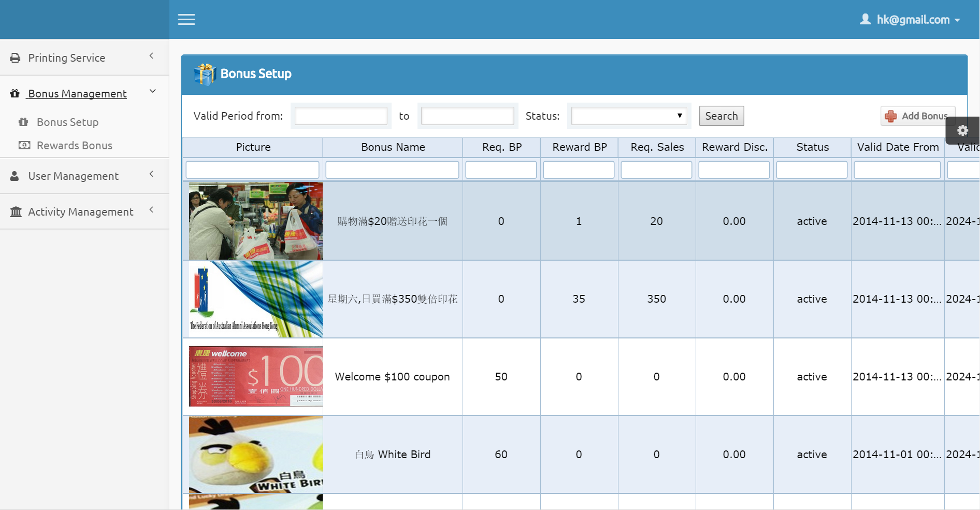
Task: Sort by the Valid Date From header
Action: click(x=898, y=147)
